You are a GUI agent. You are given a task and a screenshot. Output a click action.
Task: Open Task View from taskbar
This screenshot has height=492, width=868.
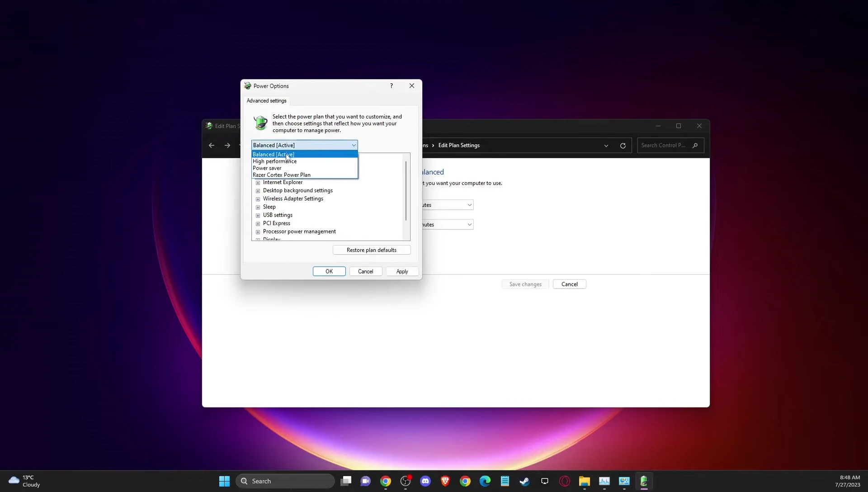click(x=346, y=481)
